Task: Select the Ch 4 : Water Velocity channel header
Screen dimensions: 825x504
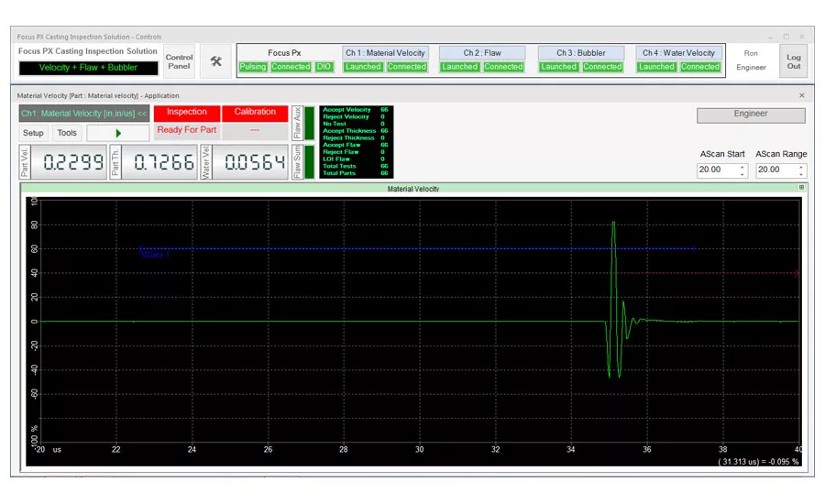Action: (x=678, y=52)
